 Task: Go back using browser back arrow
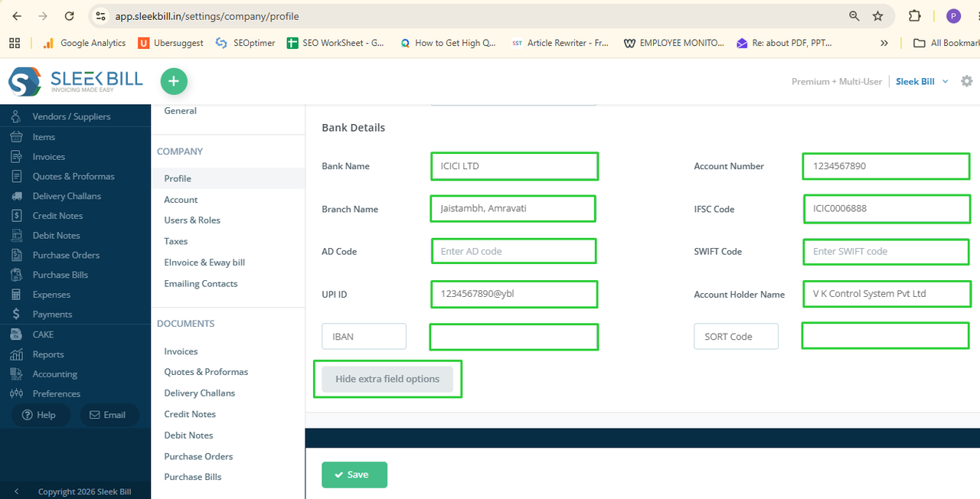tap(17, 16)
